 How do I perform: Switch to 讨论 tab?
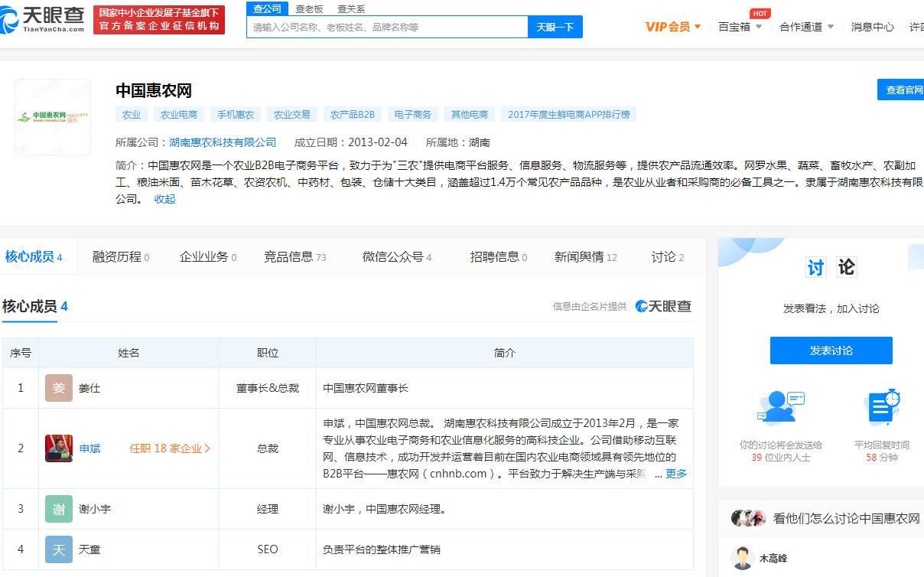(668, 257)
